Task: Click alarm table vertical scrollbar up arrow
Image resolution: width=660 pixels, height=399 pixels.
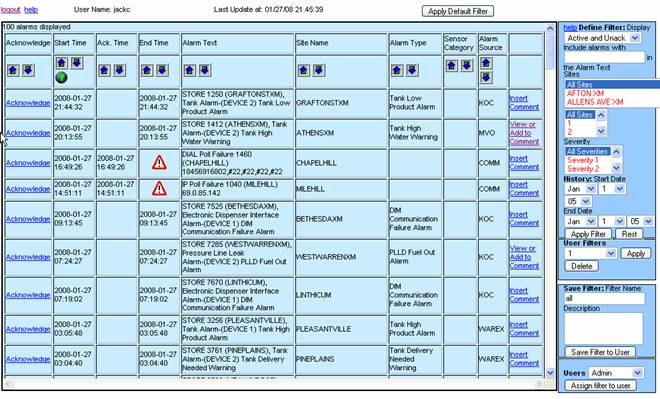Action: pos(550,29)
